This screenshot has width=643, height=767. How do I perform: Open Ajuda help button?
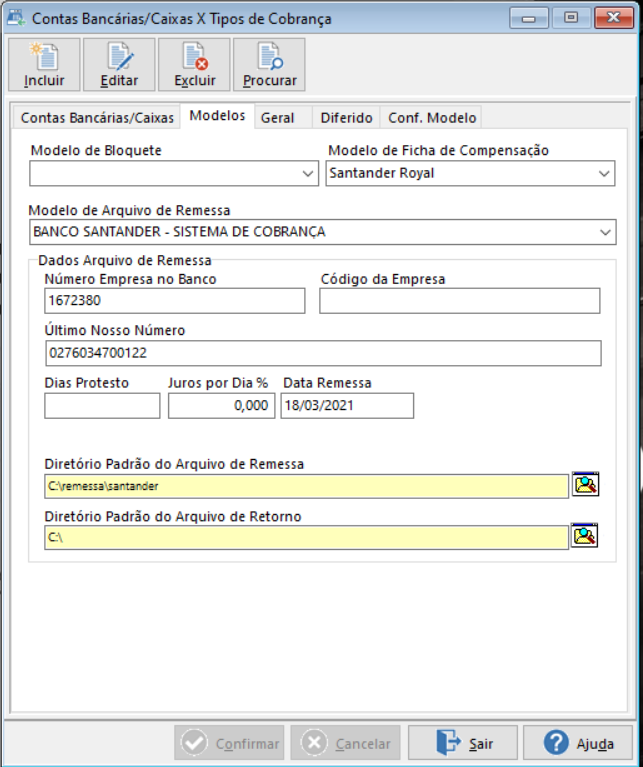point(578,744)
